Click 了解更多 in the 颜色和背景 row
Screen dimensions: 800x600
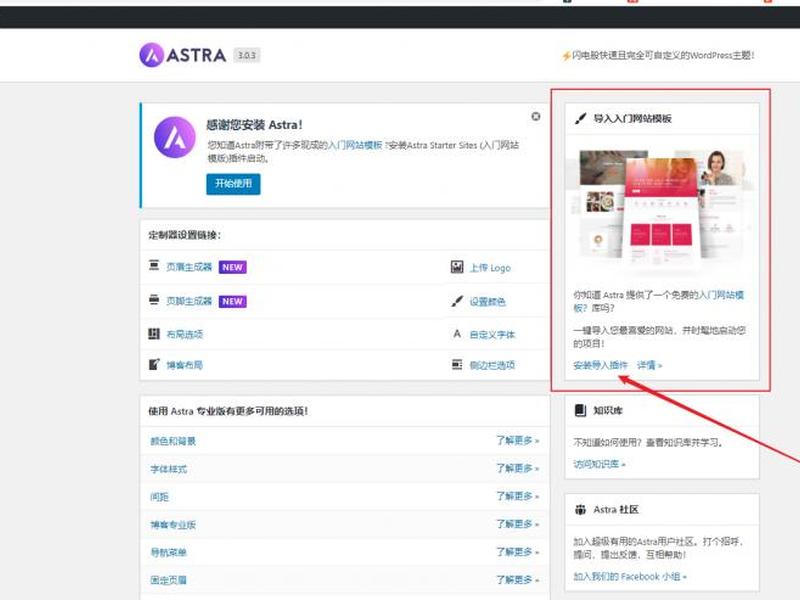pos(517,440)
